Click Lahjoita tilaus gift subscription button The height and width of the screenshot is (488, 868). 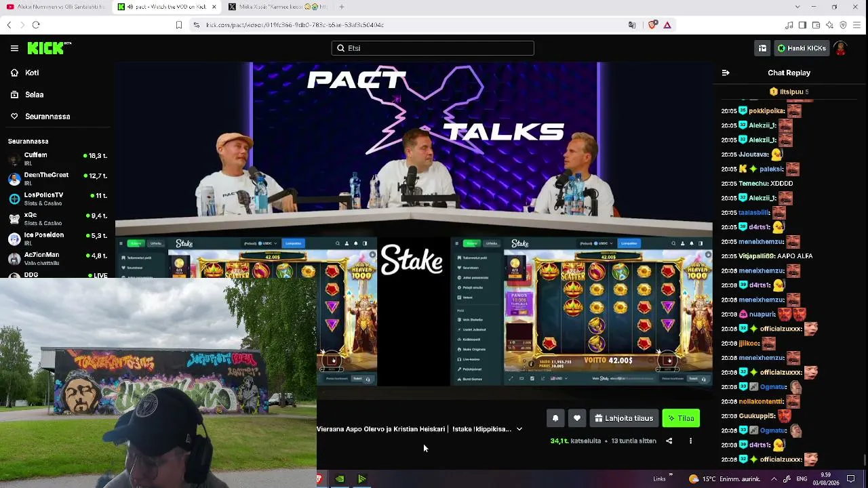[x=624, y=418]
